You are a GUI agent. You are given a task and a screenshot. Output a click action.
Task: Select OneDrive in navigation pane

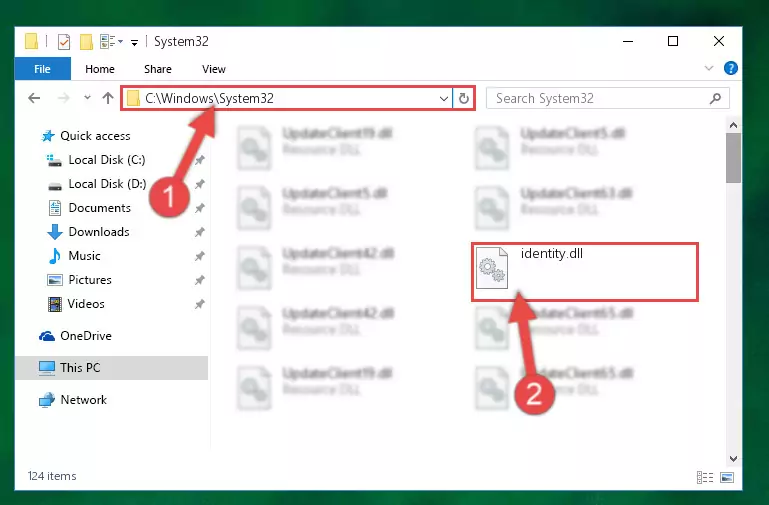pyautogui.click(x=86, y=336)
